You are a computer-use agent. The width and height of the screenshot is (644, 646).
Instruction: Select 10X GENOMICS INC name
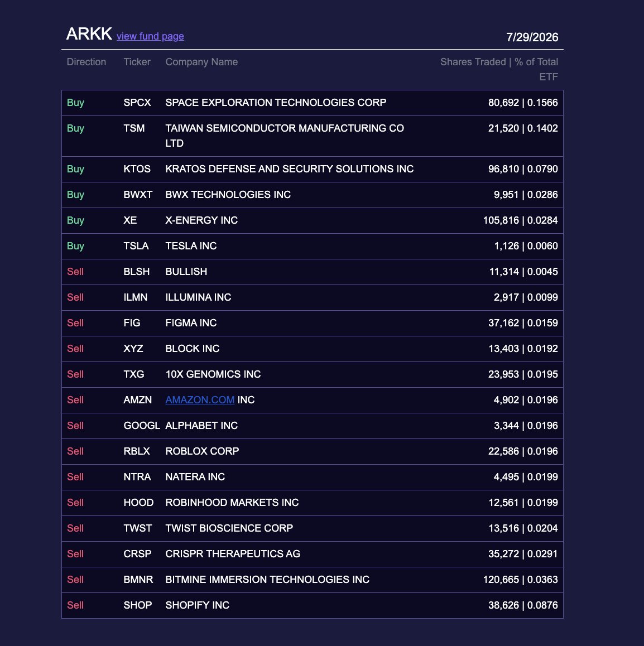coord(213,374)
